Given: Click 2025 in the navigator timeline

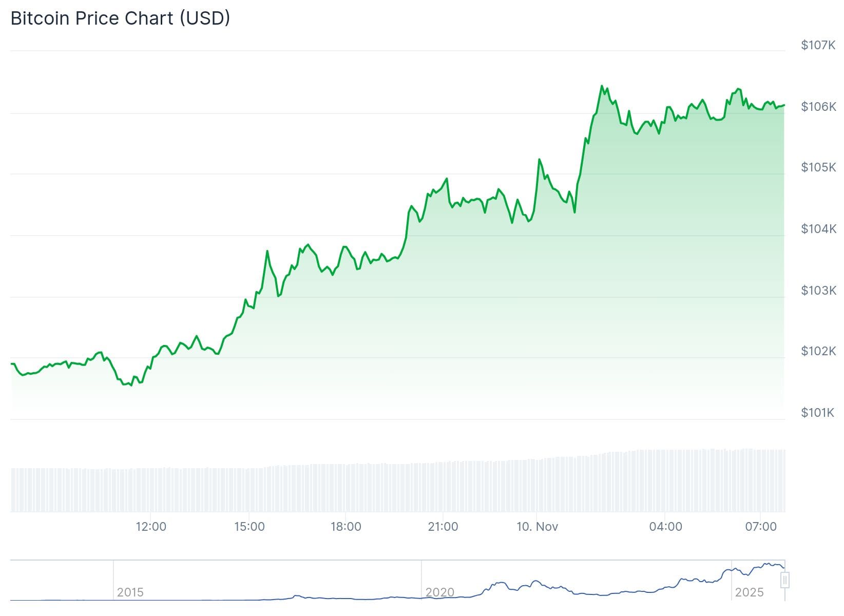Looking at the screenshot, I should point(749,592).
